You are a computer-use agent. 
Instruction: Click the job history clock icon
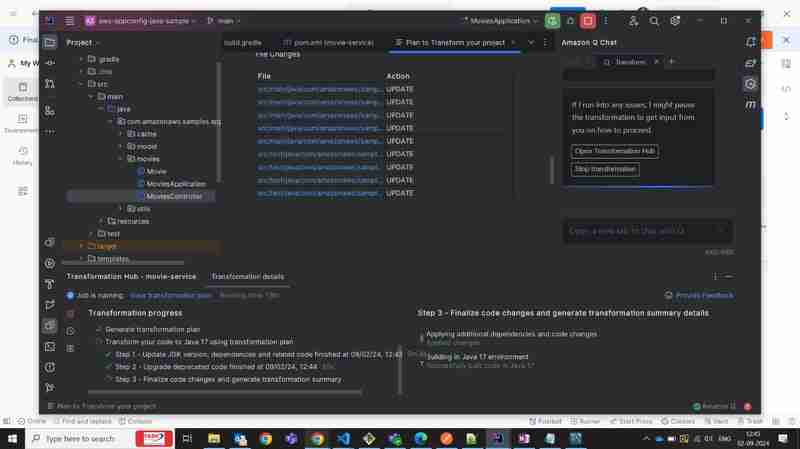pyautogui.click(x=70, y=331)
